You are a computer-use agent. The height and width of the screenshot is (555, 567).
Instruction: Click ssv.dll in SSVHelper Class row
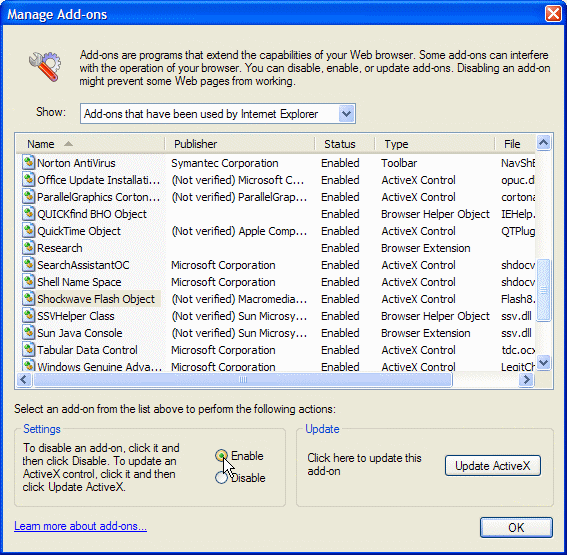pyautogui.click(x=516, y=316)
